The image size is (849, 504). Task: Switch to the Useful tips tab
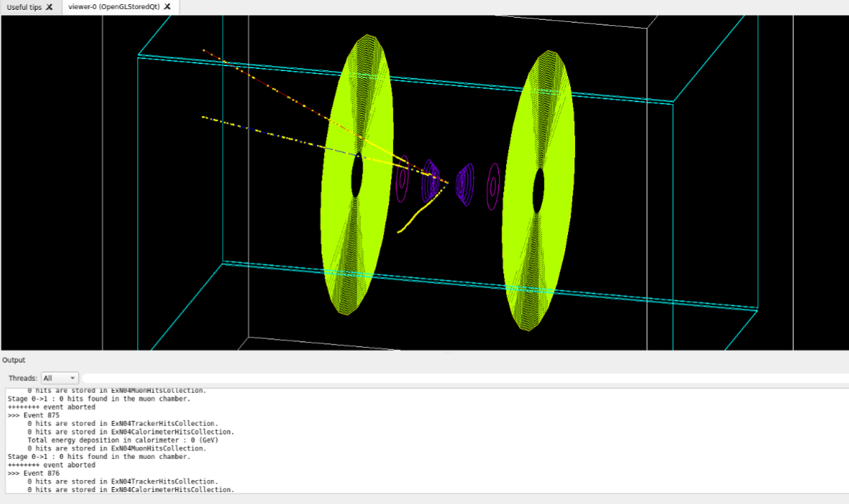[23, 6]
